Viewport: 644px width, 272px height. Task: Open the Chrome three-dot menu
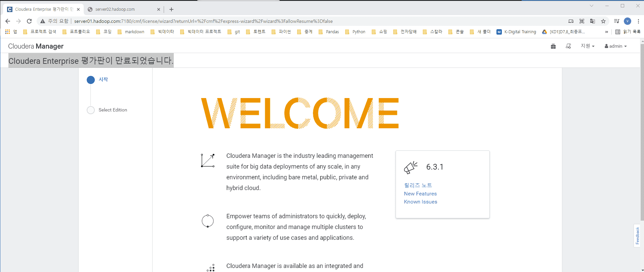coord(638,21)
